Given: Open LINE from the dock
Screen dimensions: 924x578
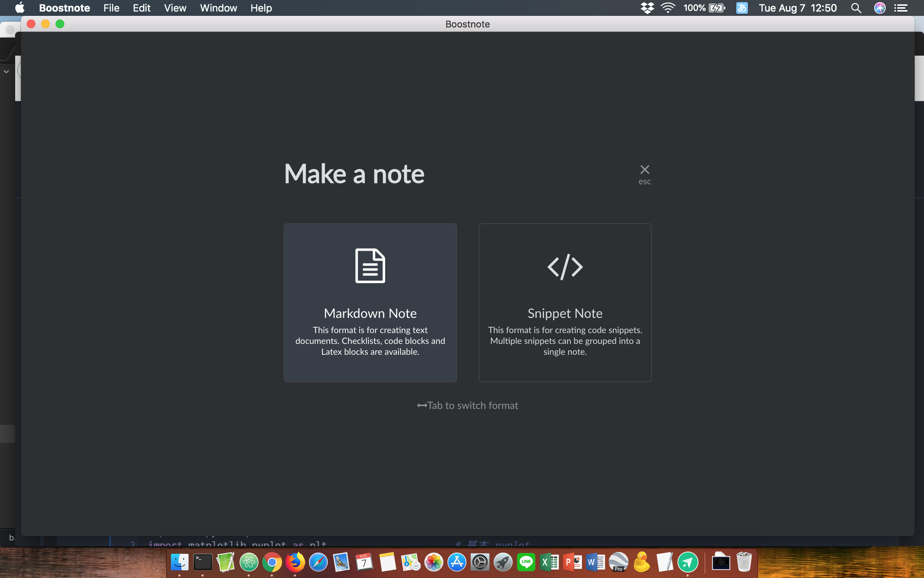Looking at the screenshot, I should [526, 562].
